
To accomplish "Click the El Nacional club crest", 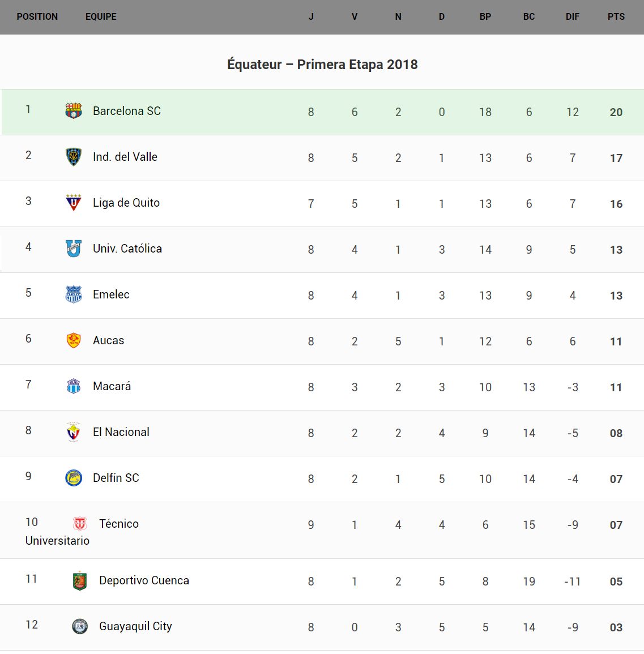I will coord(74,431).
